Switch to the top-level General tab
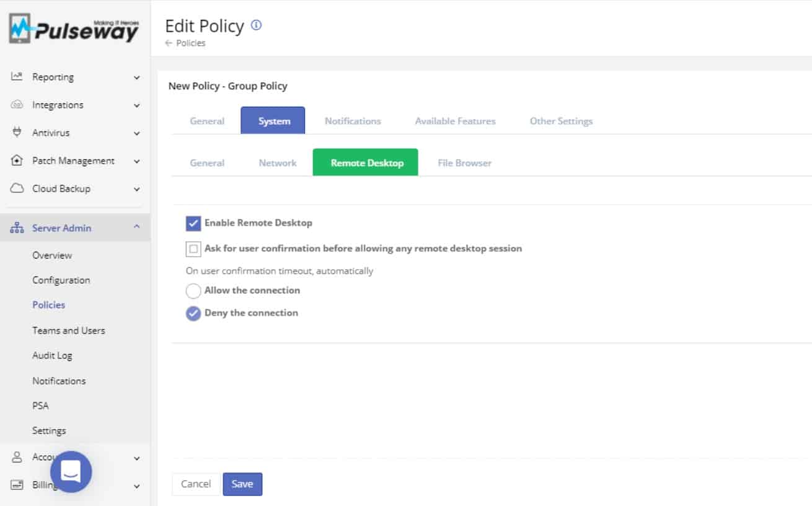The height and width of the screenshot is (506, 812). coord(207,121)
